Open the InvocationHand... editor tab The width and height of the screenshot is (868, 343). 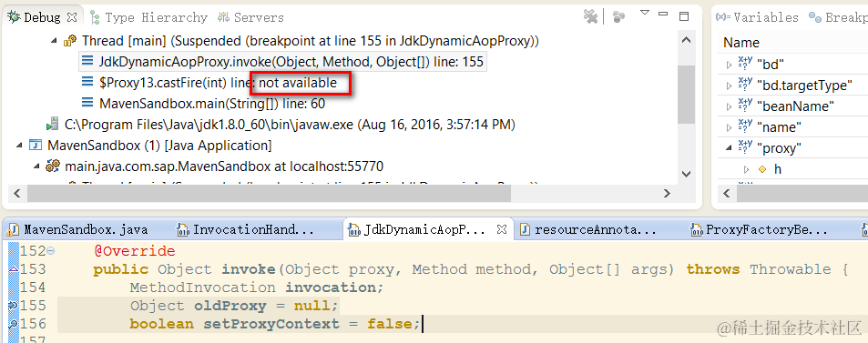tap(245, 229)
